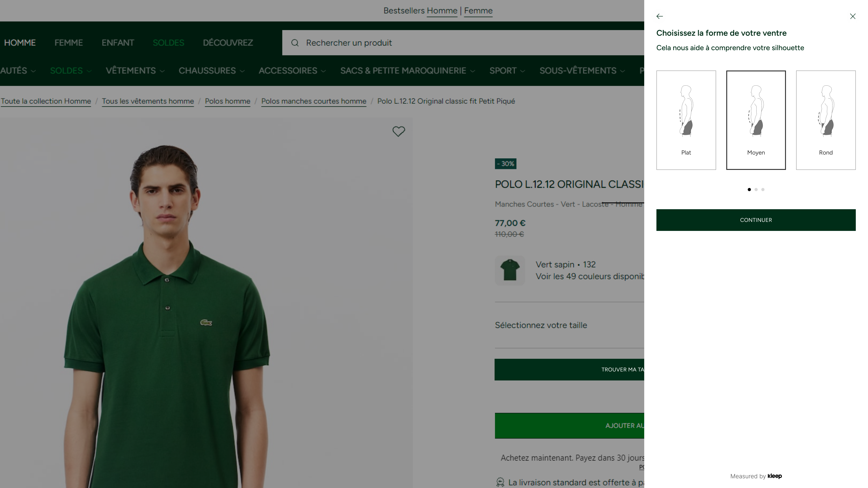This screenshot has height=488, width=868.
Task: Expand the SPORT menu
Action: coord(507,71)
